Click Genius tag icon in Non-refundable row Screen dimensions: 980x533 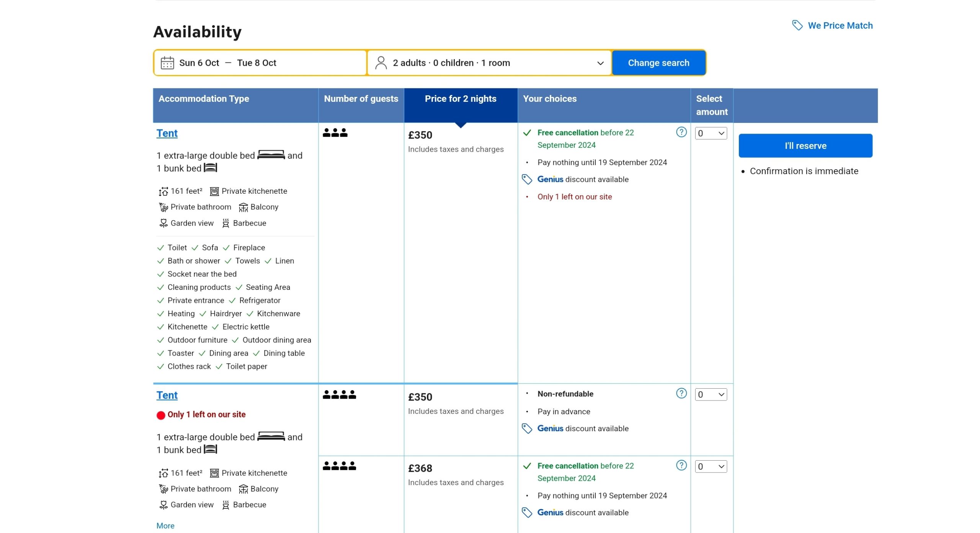[527, 428]
